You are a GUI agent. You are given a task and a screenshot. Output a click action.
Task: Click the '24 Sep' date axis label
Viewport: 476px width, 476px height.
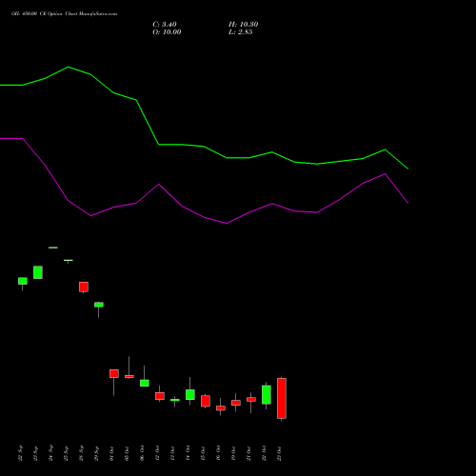50,453
